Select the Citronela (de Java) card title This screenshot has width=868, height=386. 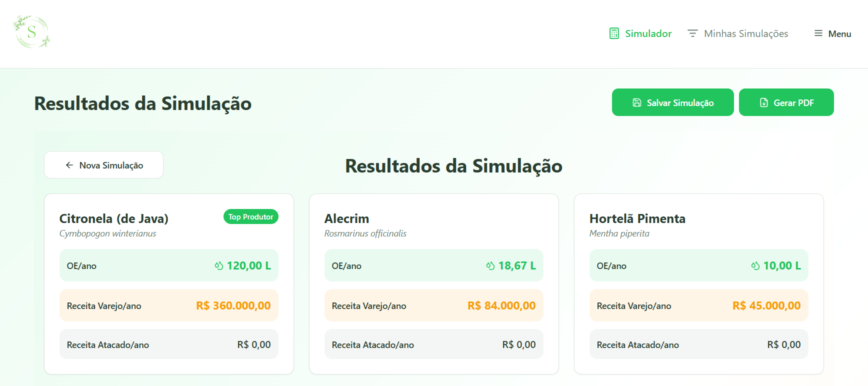pos(113,218)
